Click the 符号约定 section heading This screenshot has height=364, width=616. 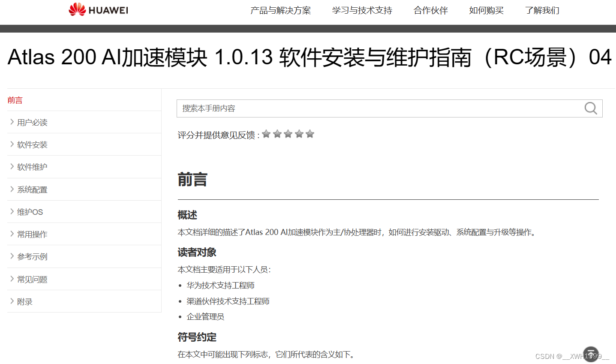click(197, 337)
